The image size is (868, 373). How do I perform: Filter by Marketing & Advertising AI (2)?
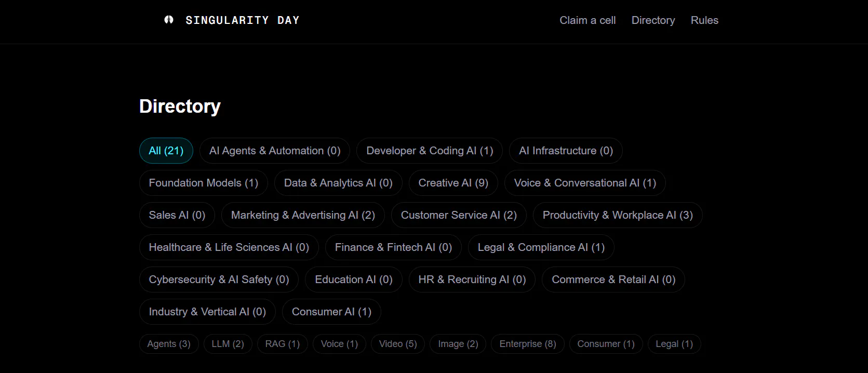pyautogui.click(x=303, y=215)
